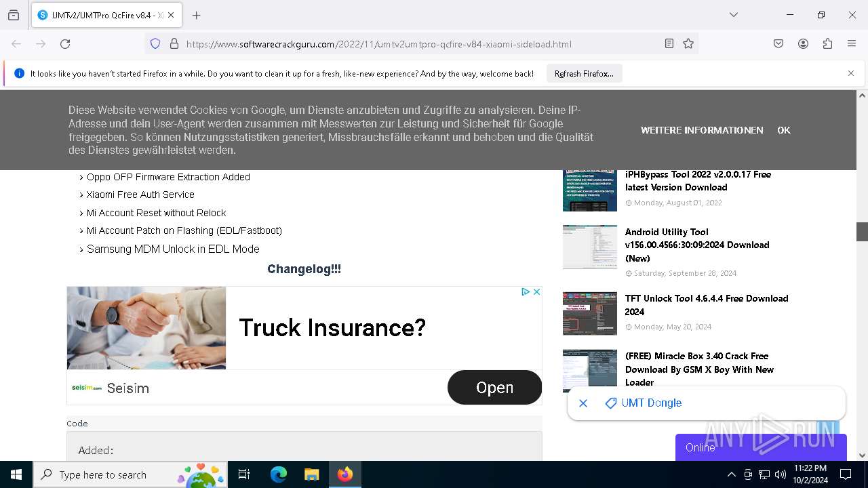Click the Online chat widget

(x=761, y=447)
